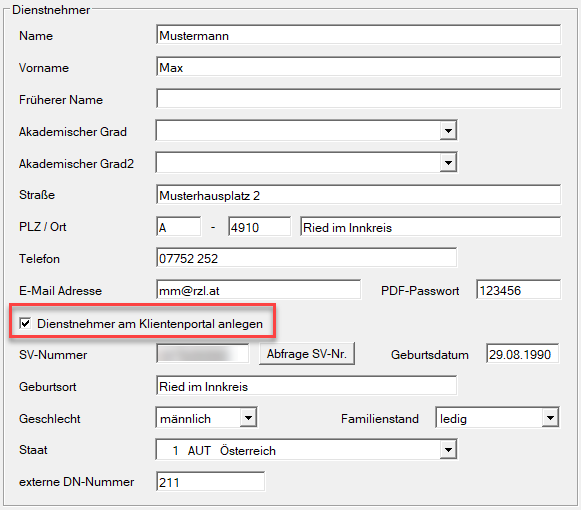581x510 pixels.
Task: Select the Straße address field
Action: click(358, 195)
